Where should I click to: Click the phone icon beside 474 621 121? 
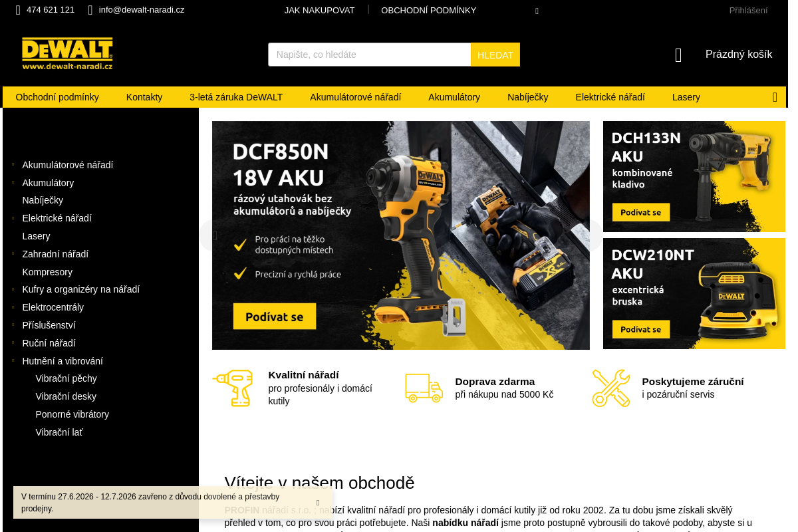tap(19, 10)
